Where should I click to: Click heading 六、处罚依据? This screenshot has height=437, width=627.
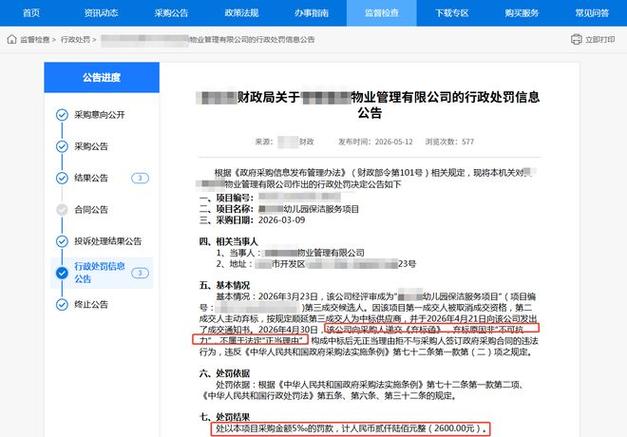point(224,373)
